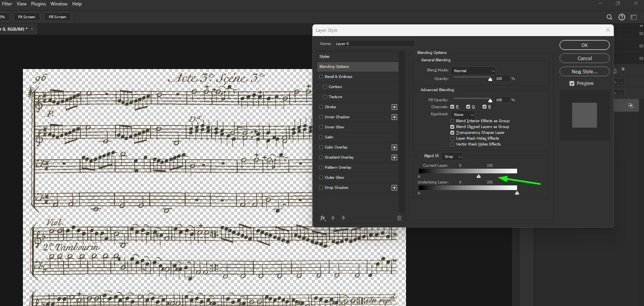Add another Color Overlay with plus icon
The height and width of the screenshot is (306, 644).
[x=394, y=147]
